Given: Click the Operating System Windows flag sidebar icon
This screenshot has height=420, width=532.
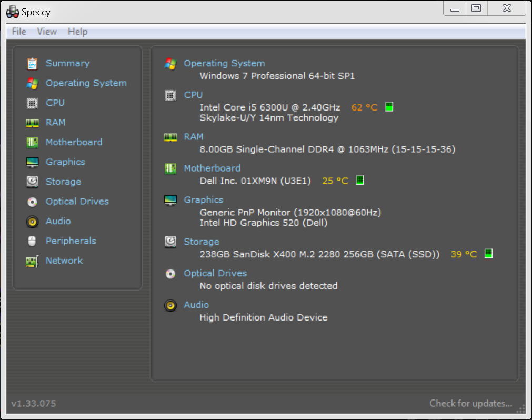Looking at the screenshot, I should point(32,84).
